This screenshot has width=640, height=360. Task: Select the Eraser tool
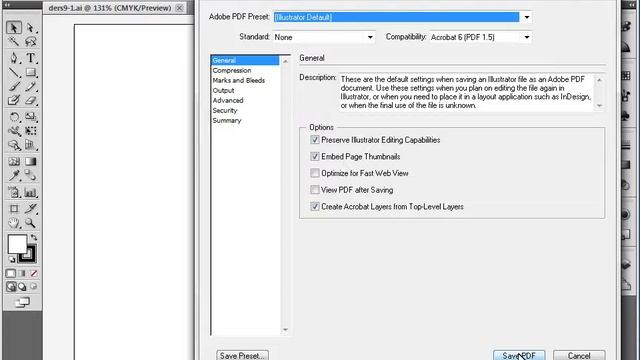click(31, 100)
